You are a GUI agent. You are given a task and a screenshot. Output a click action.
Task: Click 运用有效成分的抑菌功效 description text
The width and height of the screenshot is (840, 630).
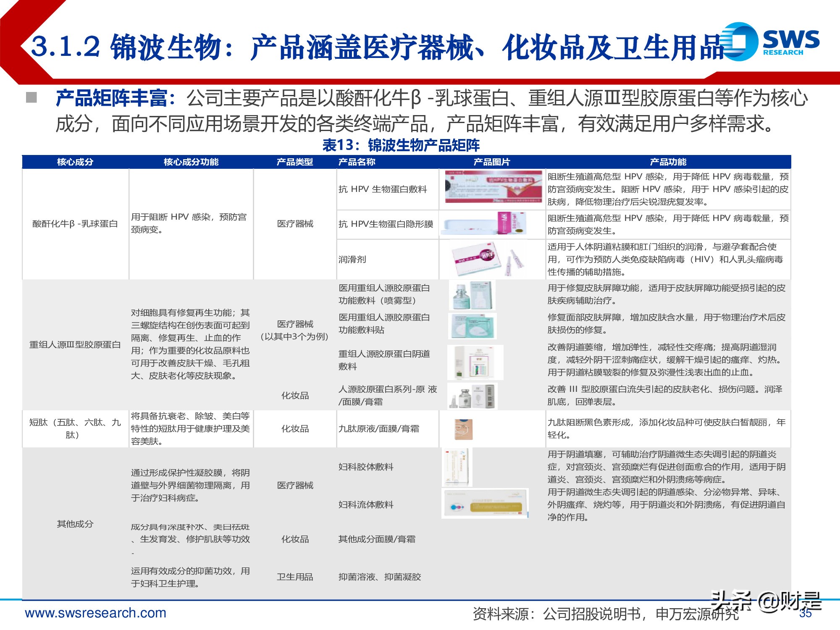(x=190, y=577)
